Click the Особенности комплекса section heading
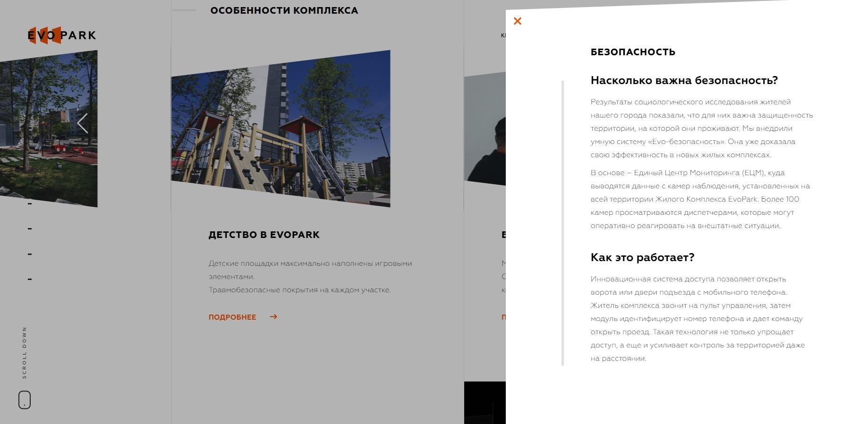The width and height of the screenshot is (868, 424). 284,10
